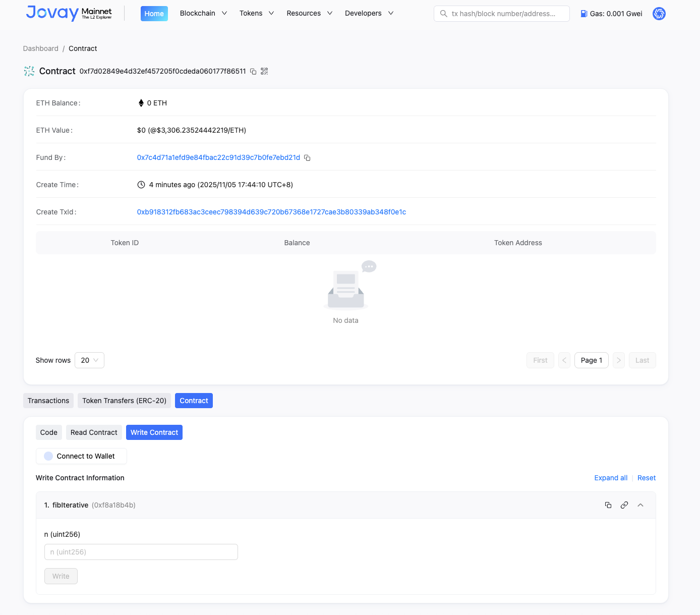Open the Create TxId transaction link
The width and height of the screenshot is (700, 615).
point(271,212)
